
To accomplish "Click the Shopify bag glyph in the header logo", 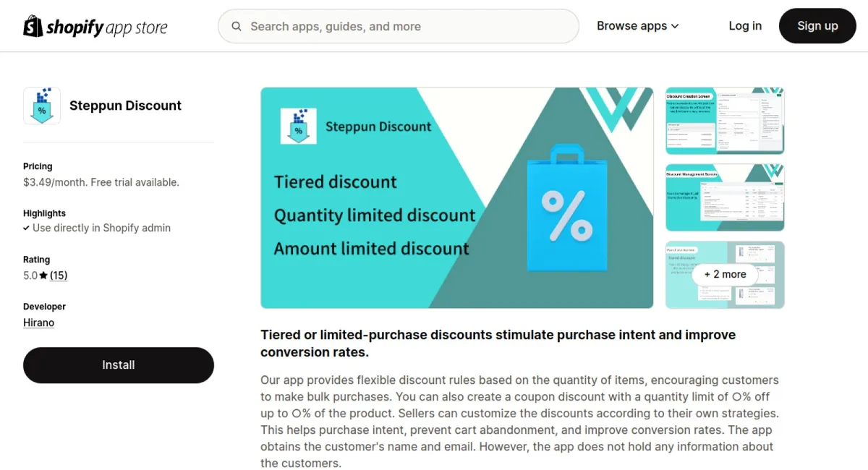I will [x=30, y=25].
